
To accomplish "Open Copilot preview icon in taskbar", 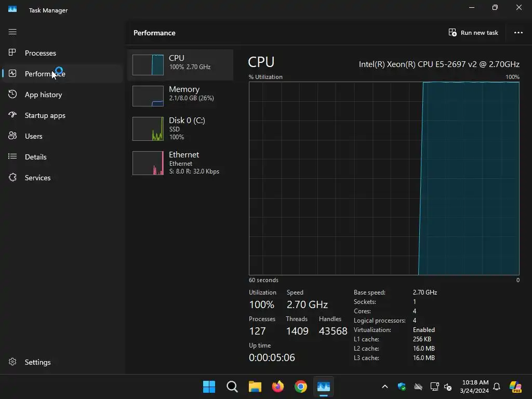I will (516, 387).
